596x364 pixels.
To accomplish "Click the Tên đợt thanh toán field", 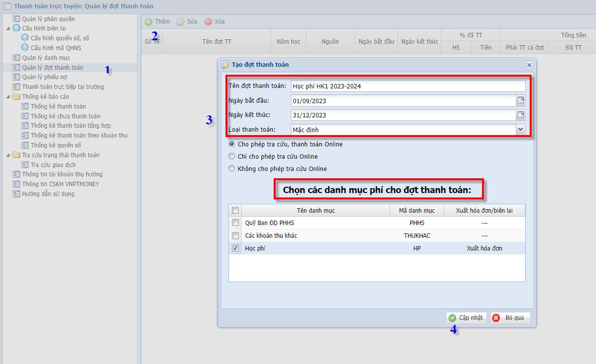I will tap(408, 86).
